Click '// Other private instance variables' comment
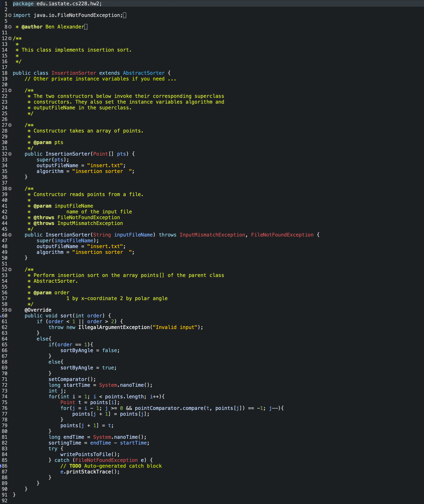424x504 pixels. pos(100,79)
